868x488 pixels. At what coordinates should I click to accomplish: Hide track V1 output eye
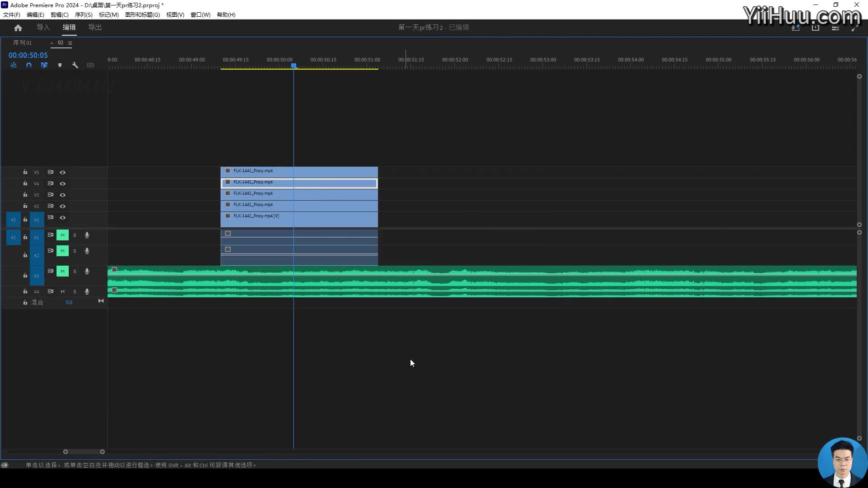coord(63,217)
